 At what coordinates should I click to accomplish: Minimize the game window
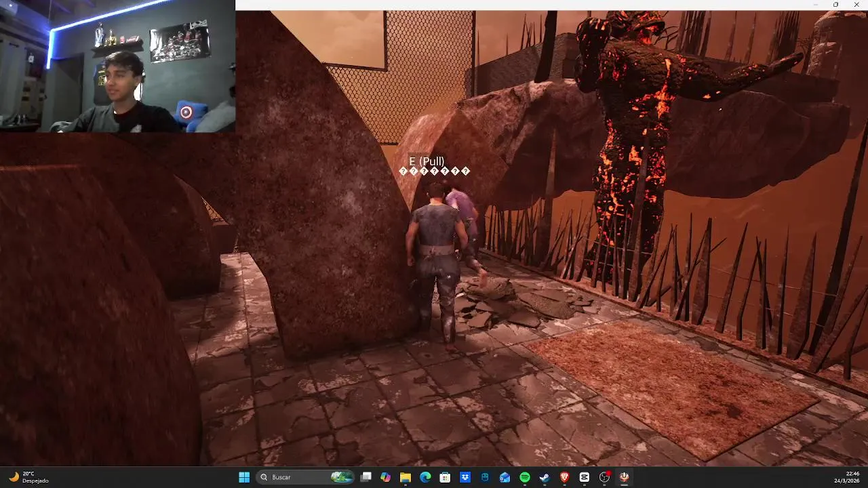pos(815,5)
